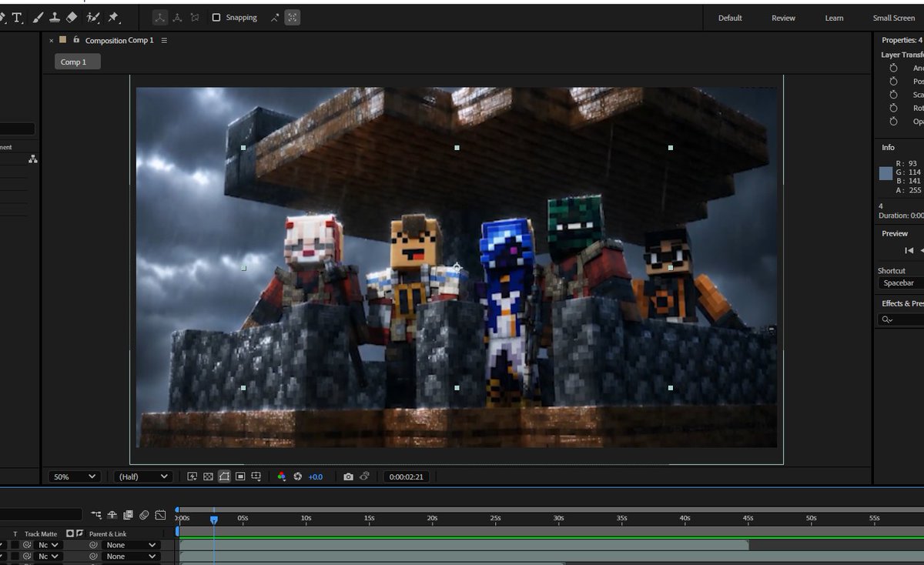The height and width of the screenshot is (565, 924).
Task: Click the Parent & Link column header
Action: (x=108, y=533)
